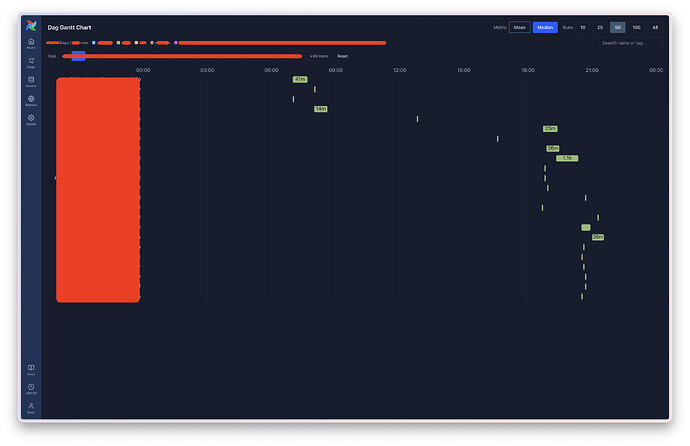Click the Airflow pinwheel logo

[31, 25]
